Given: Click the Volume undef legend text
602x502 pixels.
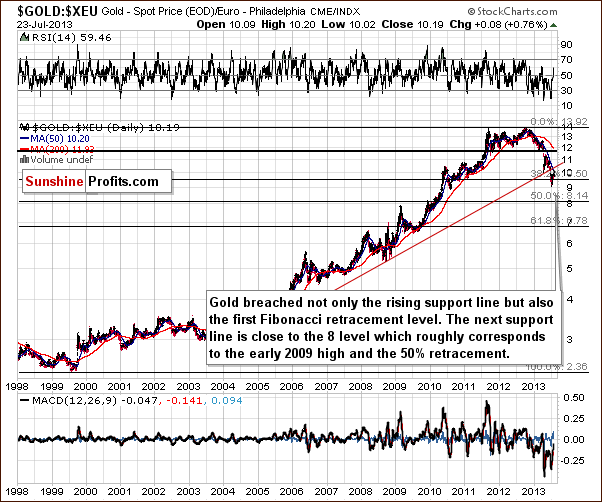Looking at the screenshot, I should tap(61, 160).
